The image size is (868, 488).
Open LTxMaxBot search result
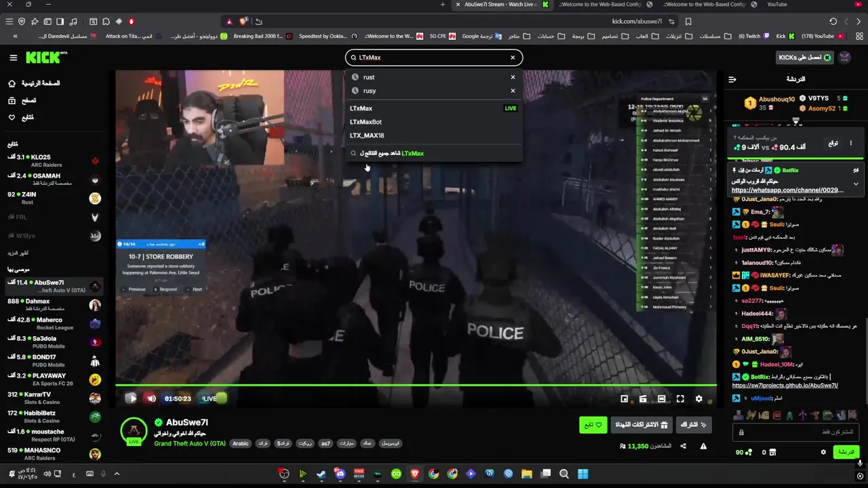[434, 122]
